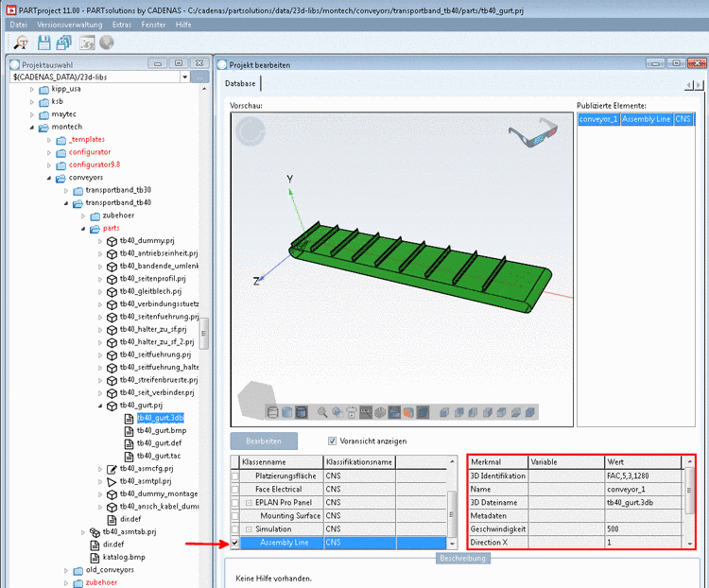This screenshot has height=588, width=709.
Task: Select the tb40_asmtab.prj project
Action: tap(130, 532)
